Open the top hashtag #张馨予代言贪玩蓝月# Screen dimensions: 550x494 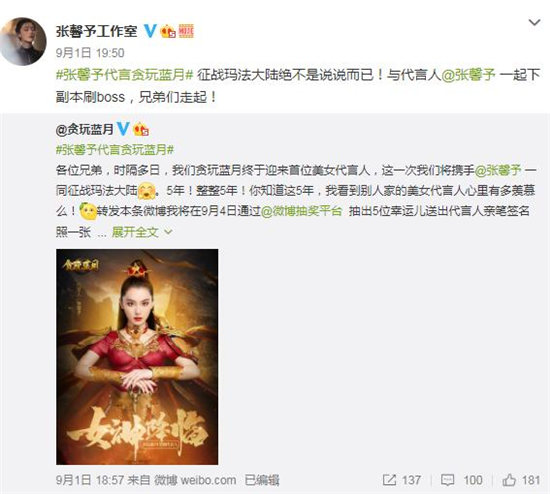125,75
